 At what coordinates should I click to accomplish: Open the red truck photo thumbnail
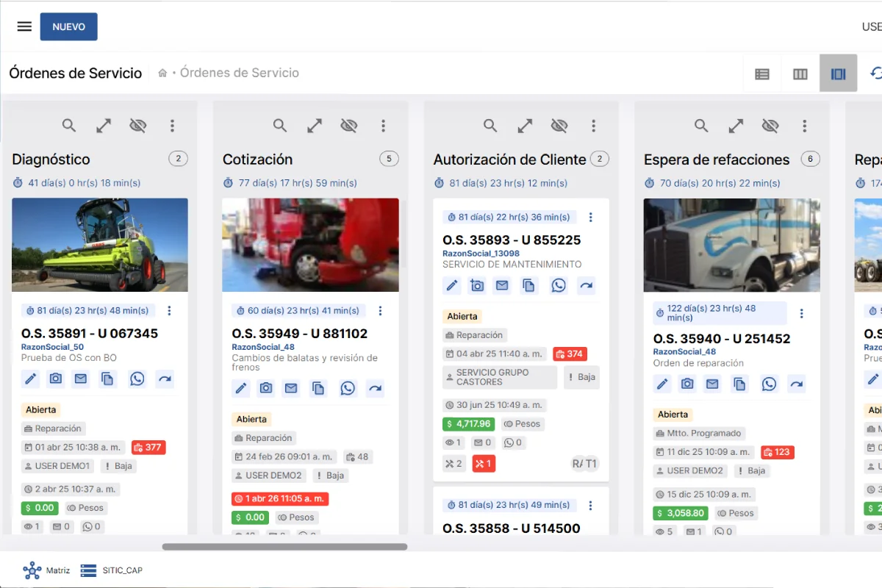(311, 245)
